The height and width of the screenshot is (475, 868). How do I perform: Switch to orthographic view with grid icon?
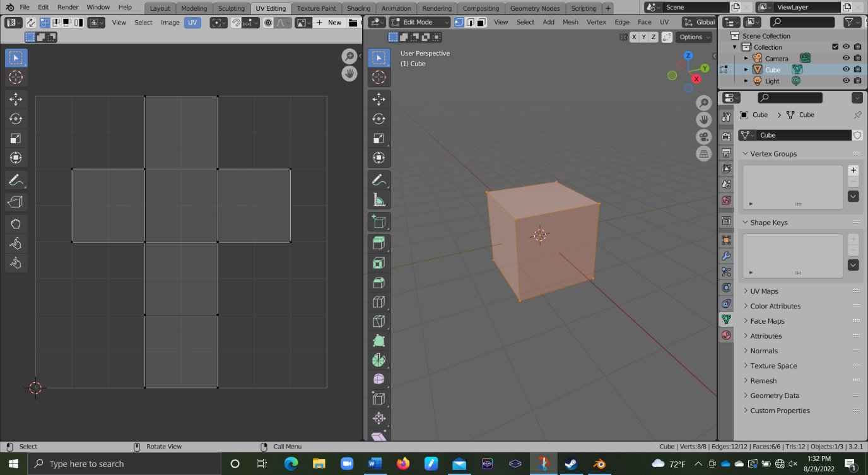pos(704,154)
